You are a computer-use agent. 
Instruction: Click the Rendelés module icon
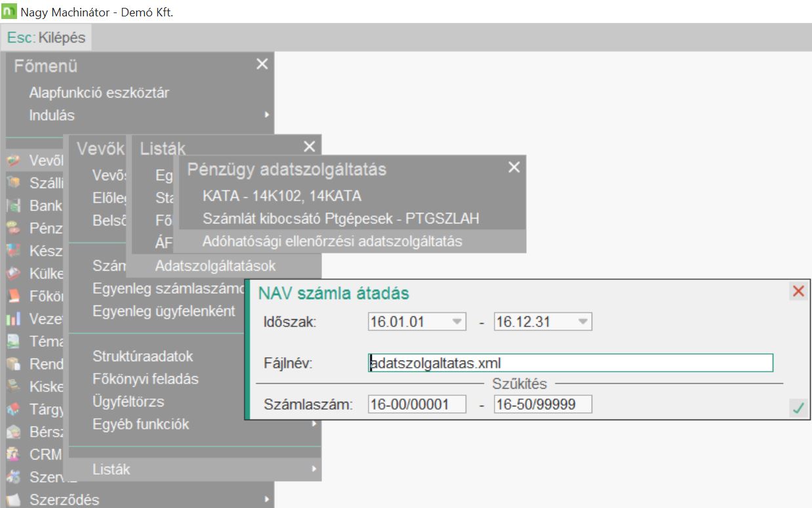coord(13,364)
